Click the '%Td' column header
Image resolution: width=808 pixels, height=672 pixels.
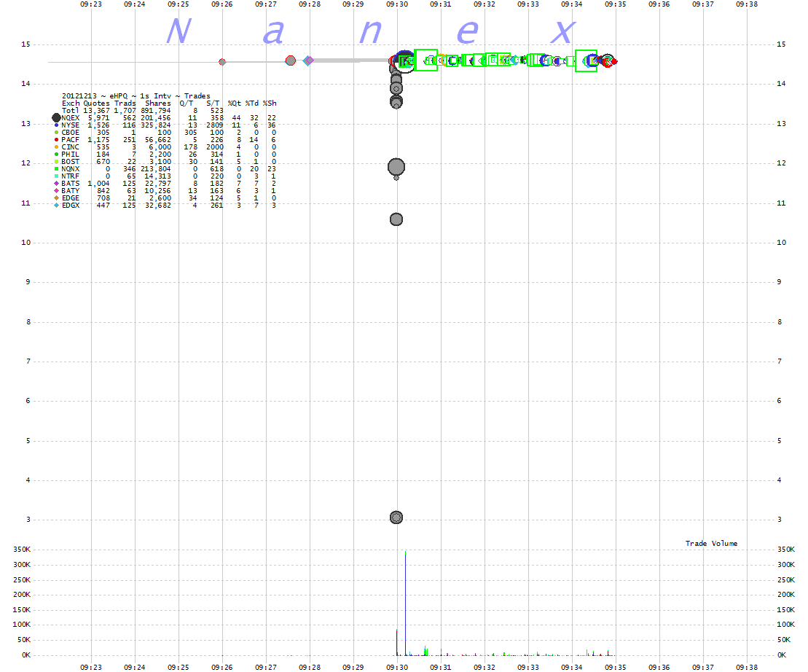(x=252, y=103)
